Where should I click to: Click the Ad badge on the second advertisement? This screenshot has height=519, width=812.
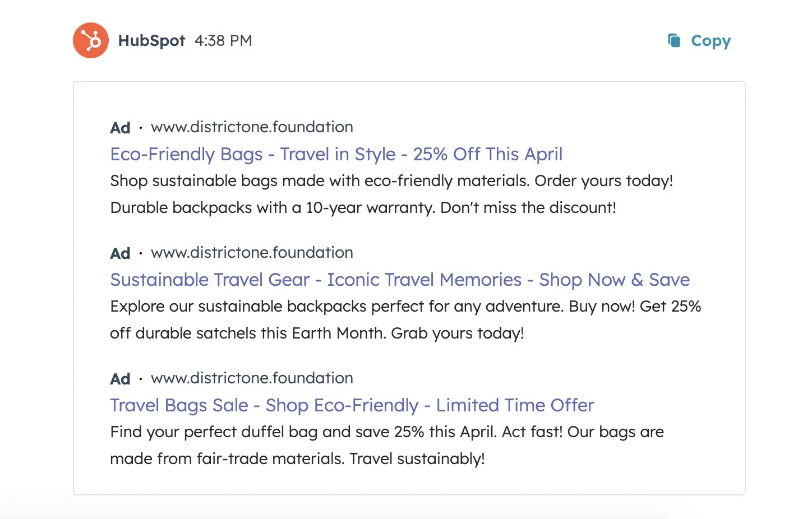tap(119, 253)
